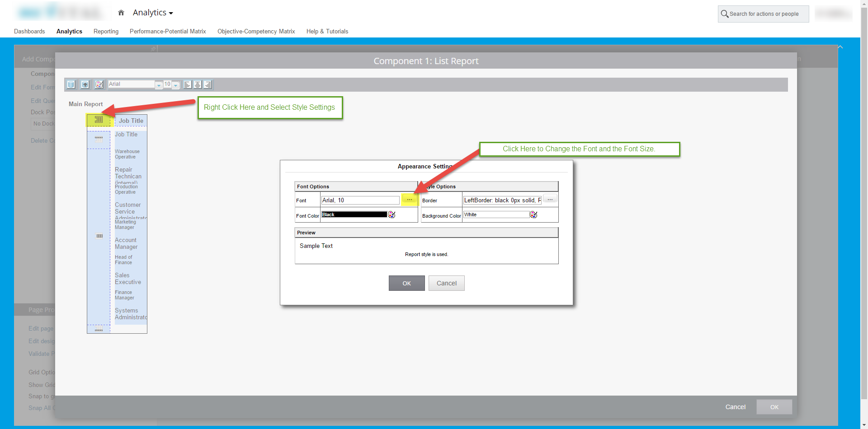
Task: Select the Production Operative row
Action: point(126,189)
